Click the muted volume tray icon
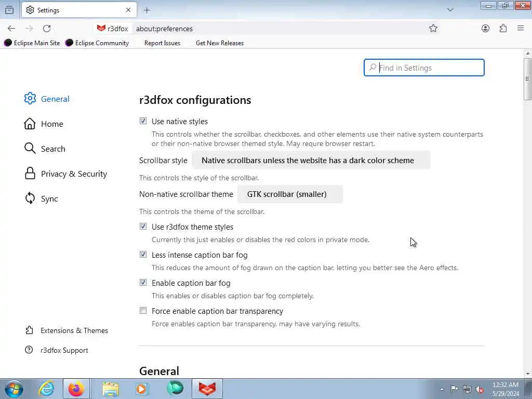532x399 pixels. (x=480, y=389)
